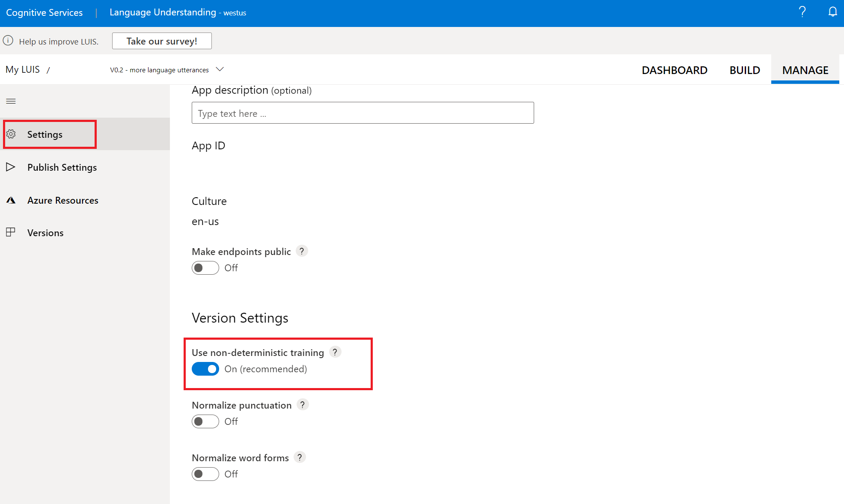
Task: Click the Publish Settings arrow icon
Action: click(x=11, y=167)
